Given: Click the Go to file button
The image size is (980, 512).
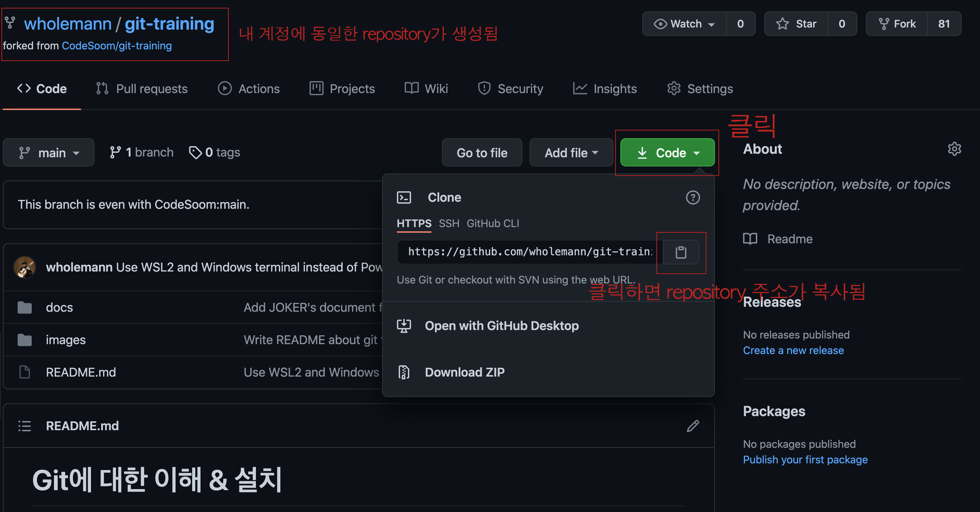Looking at the screenshot, I should [482, 153].
